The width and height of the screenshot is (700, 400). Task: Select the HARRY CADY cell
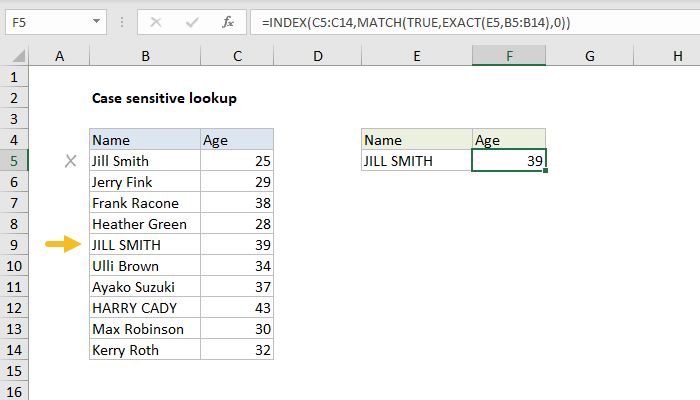[x=144, y=308]
